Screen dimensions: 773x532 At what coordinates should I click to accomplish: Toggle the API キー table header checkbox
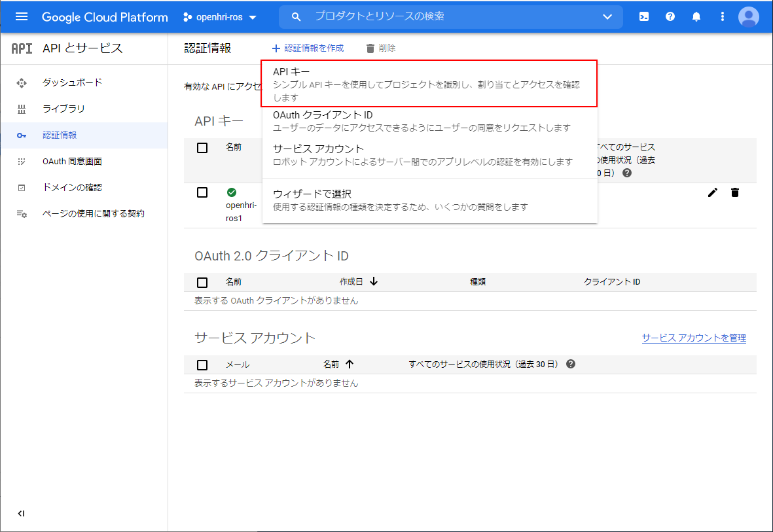[x=202, y=147]
